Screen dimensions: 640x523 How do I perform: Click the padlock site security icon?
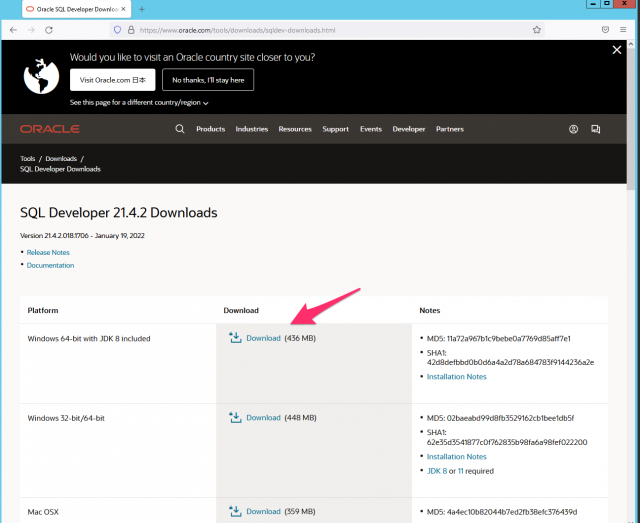(131, 30)
